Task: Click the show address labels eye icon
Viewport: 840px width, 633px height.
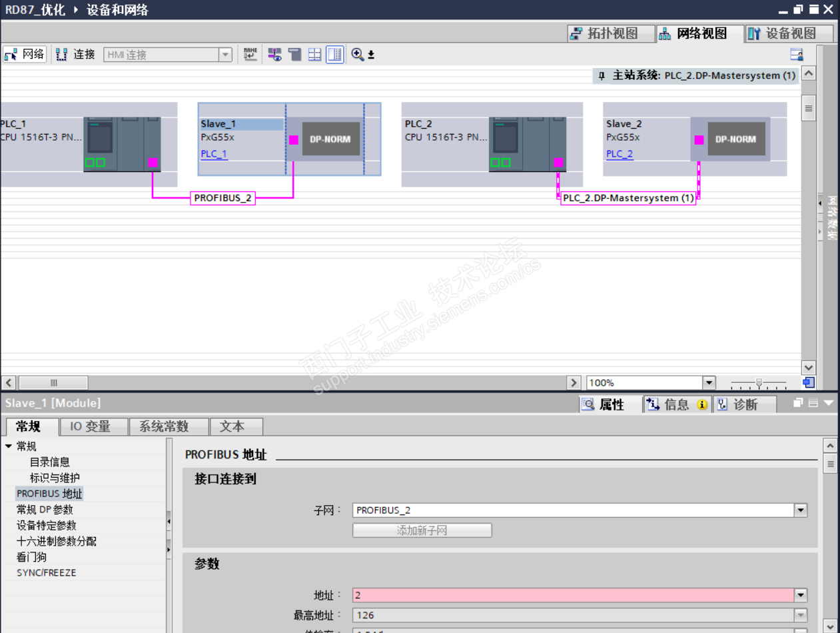Action: point(274,55)
